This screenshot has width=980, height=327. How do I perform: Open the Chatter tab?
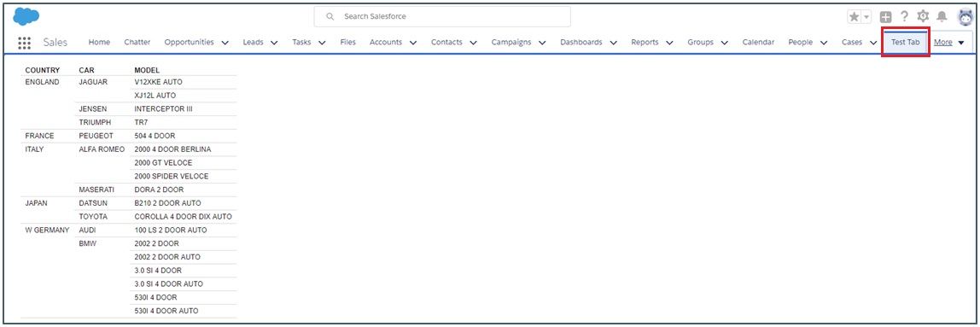137,42
